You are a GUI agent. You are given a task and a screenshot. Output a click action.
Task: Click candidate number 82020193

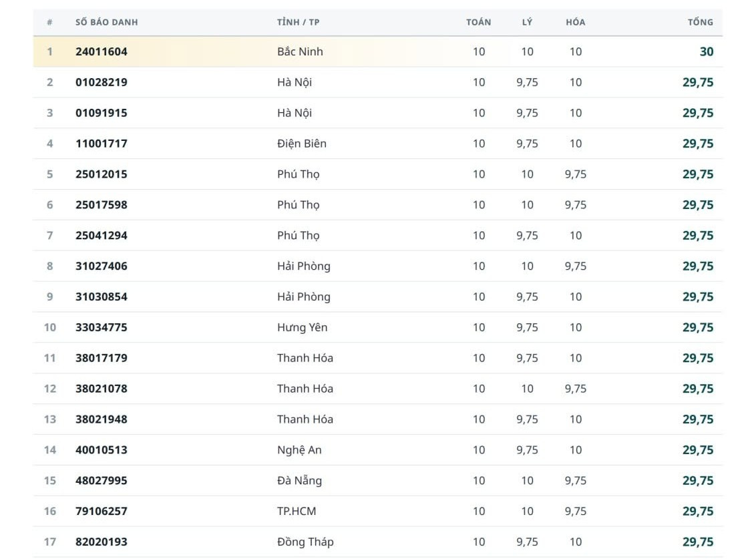tap(102, 542)
